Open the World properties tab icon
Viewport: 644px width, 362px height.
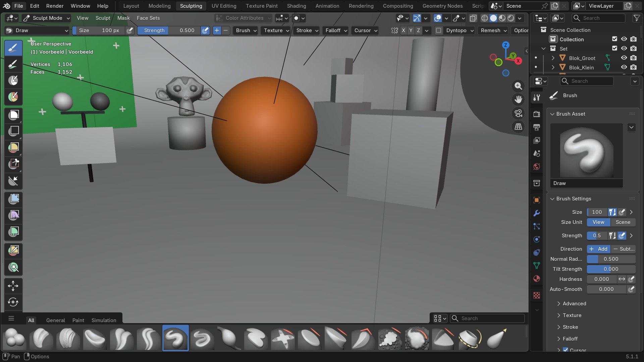point(537,167)
